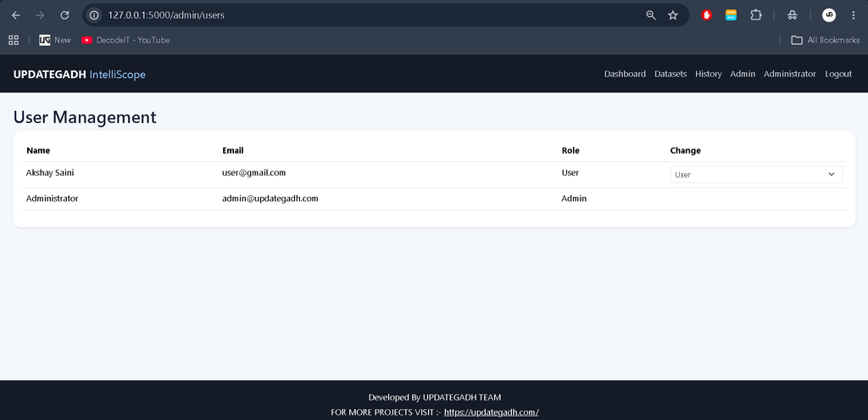Open the zoom magnifier icon in address bar

pos(651,15)
